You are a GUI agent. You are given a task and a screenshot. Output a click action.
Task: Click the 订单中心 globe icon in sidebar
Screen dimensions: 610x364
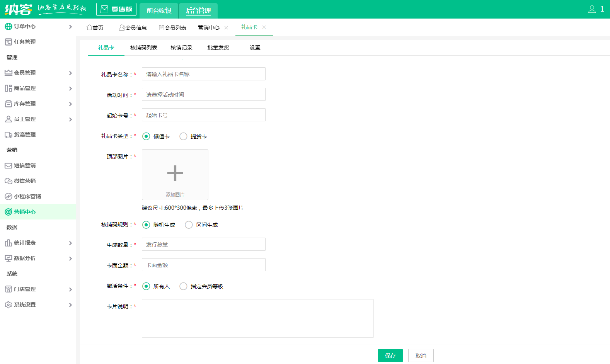click(x=8, y=26)
